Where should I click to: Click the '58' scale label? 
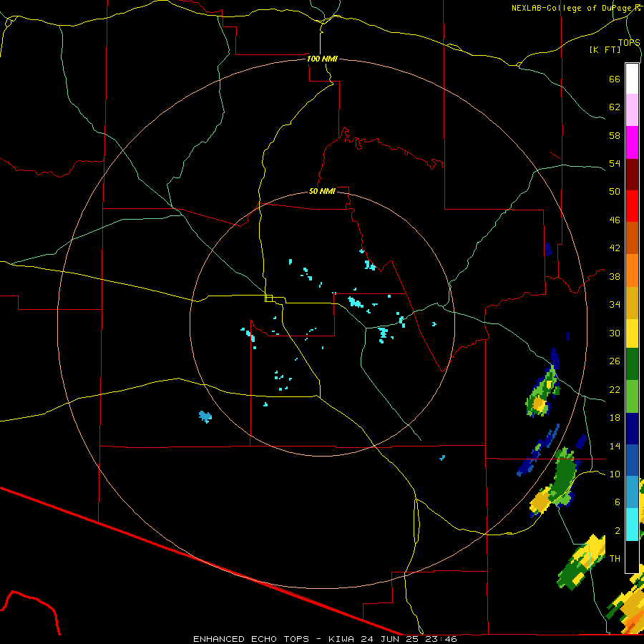[x=615, y=135]
